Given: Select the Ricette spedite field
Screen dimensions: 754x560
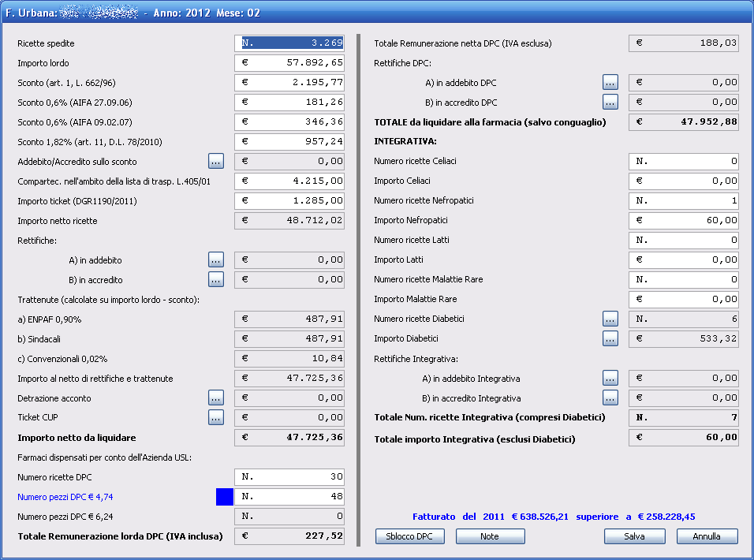Looking at the screenshot, I should coord(289,43).
